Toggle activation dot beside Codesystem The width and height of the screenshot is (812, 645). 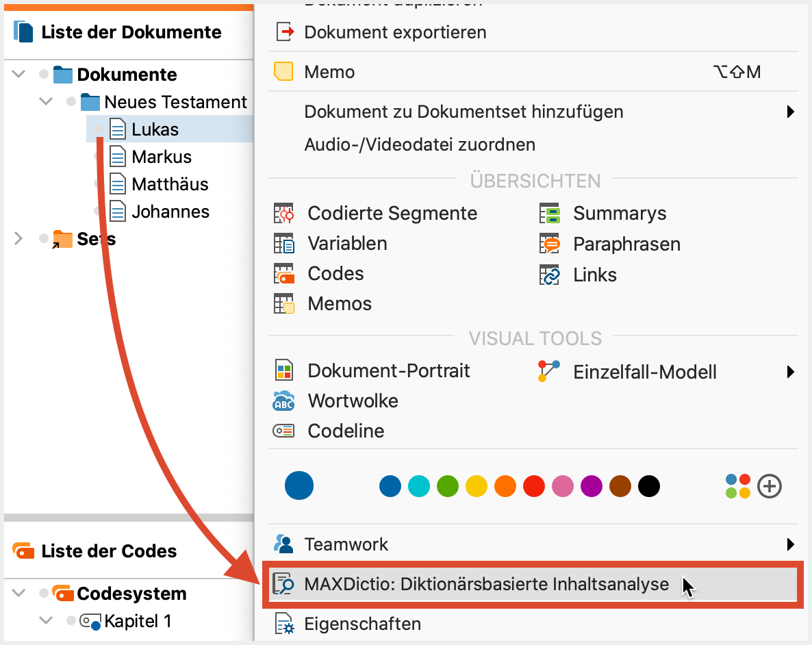(x=44, y=594)
